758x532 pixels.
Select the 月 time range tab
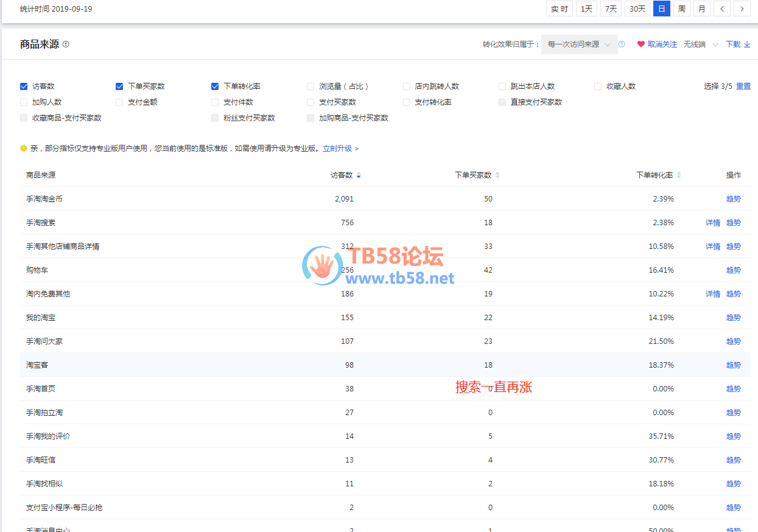point(702,9)
